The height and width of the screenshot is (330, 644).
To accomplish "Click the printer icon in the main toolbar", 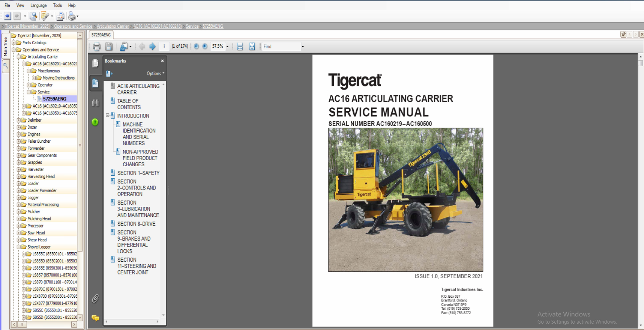I will click(72, 16).
